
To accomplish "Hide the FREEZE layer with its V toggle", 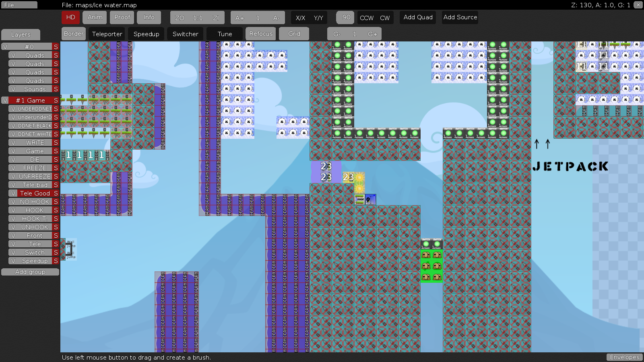I will 14,168.
